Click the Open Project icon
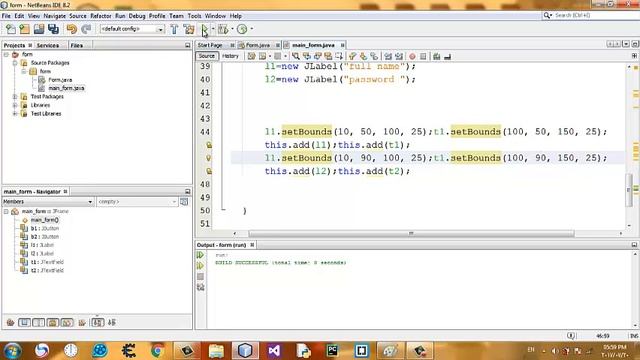This screenshot has height=360, width=640. point(39,29)
